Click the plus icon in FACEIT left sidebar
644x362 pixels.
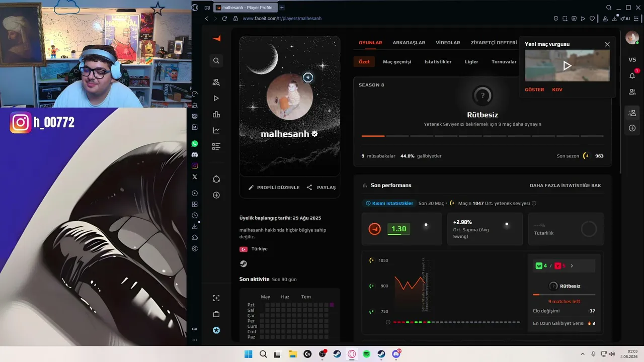[x=216, y=195]
